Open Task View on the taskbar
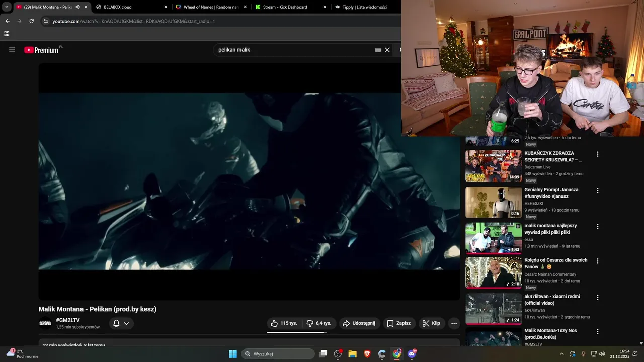Image resolution: width=644 pixels, height=362 pixels. click(324, 354)
